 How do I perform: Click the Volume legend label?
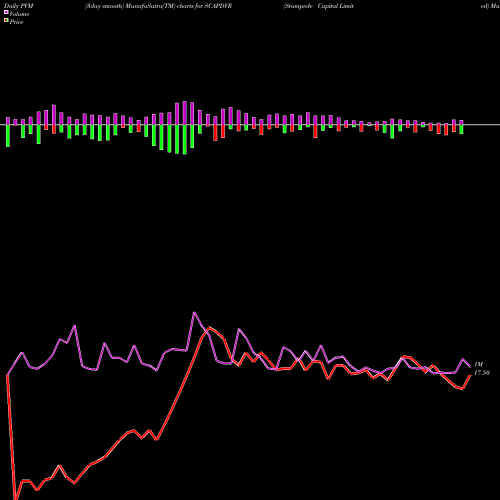tap(19, 14)
